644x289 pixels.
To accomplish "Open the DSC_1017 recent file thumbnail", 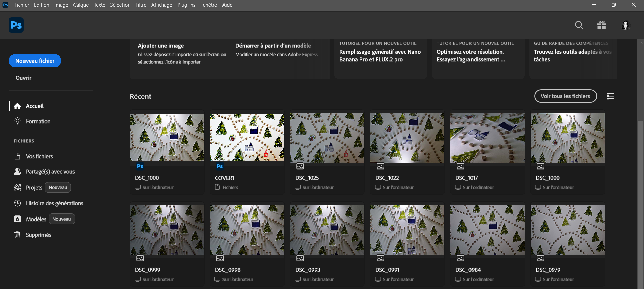I will click(487, 138).
